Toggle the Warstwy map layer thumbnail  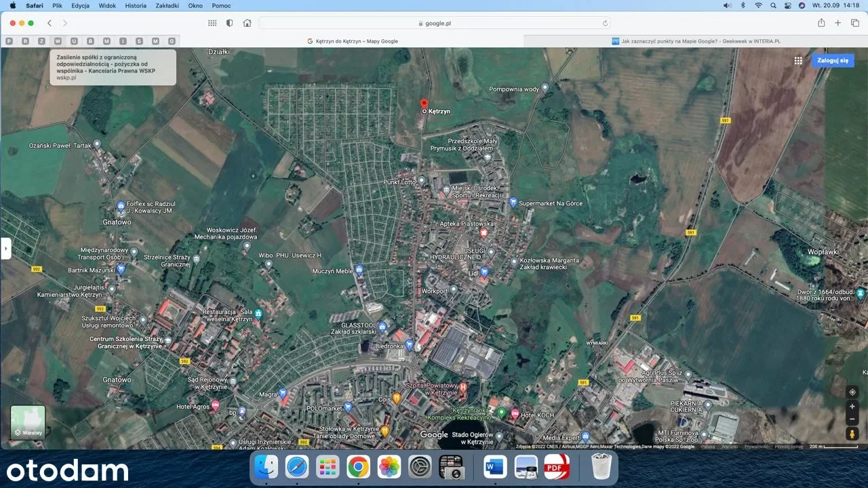coord(28,422)
